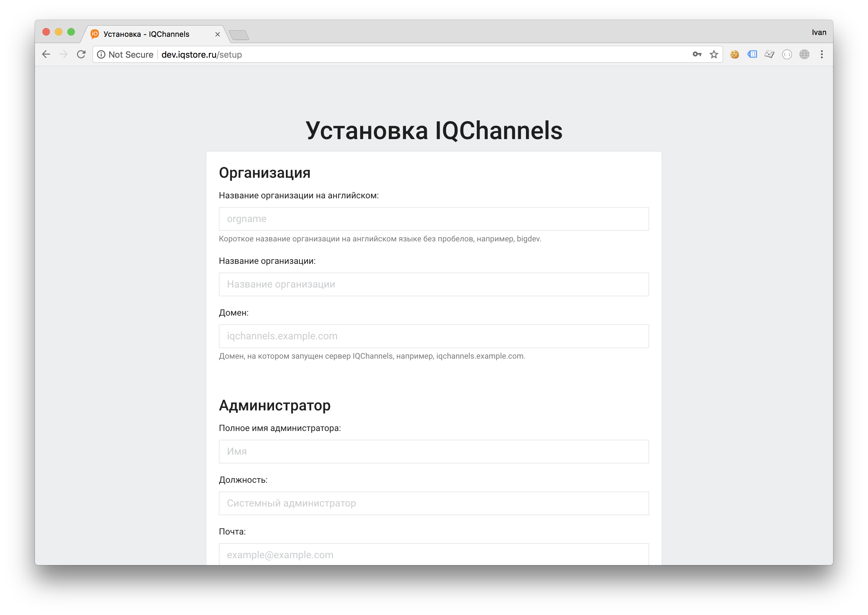Click the Организация section heading
This screenshot has width=868, height=615.
(265, 173)
